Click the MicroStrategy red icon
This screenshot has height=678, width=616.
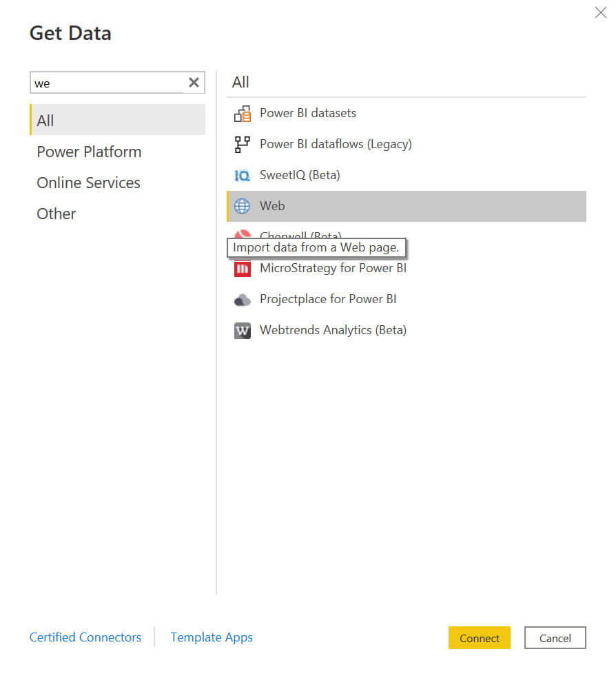(243, 269)
